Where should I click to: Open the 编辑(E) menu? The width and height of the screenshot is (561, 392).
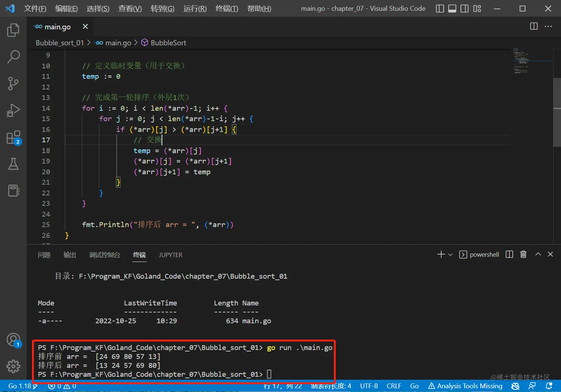point(66,9)
